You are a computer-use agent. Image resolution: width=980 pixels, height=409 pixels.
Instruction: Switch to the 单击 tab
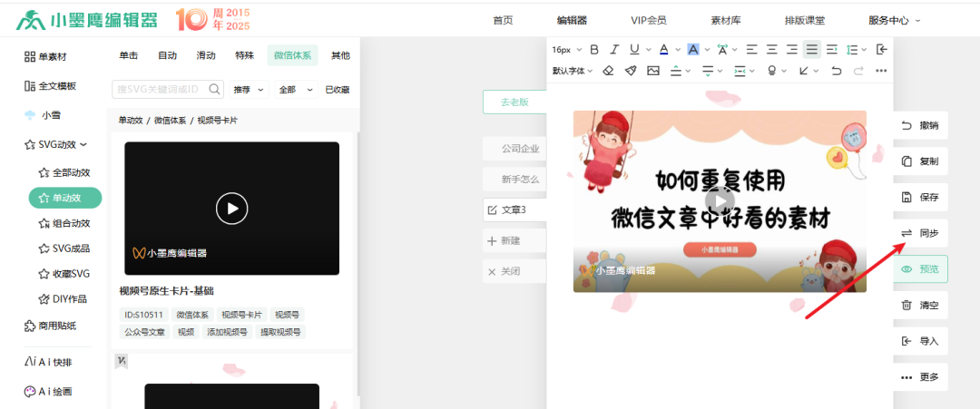pos(128,55)
